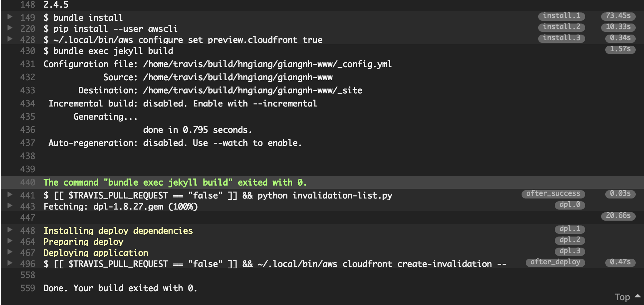Jump to Top of the log
The height and width of the screenshot is (305, 644).
point(628,297)
